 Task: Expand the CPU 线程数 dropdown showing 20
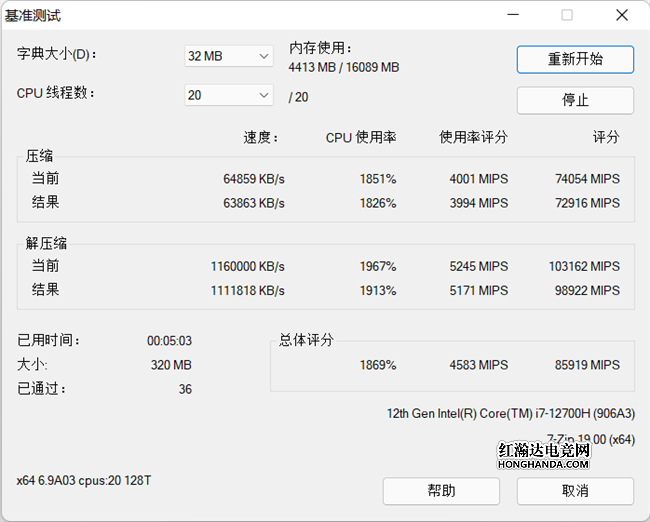click(x=229, y=95)
